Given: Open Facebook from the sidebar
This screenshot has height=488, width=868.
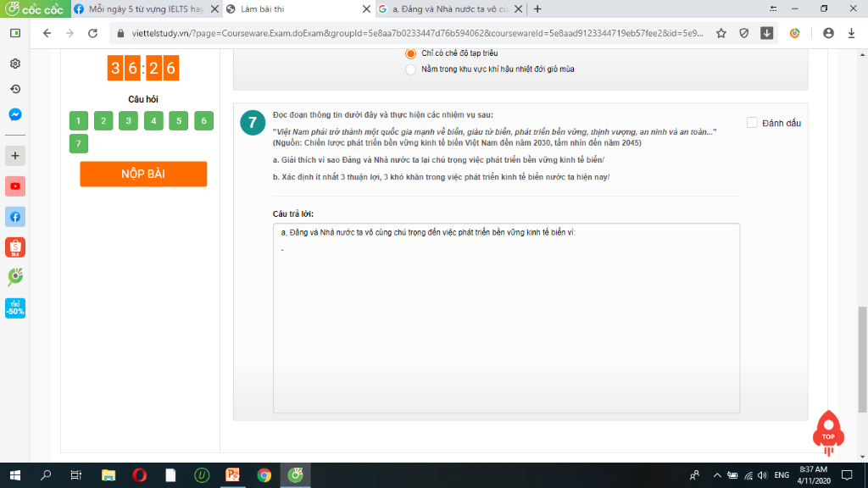Looking at the screenshot, I should (x=15, y=217).
